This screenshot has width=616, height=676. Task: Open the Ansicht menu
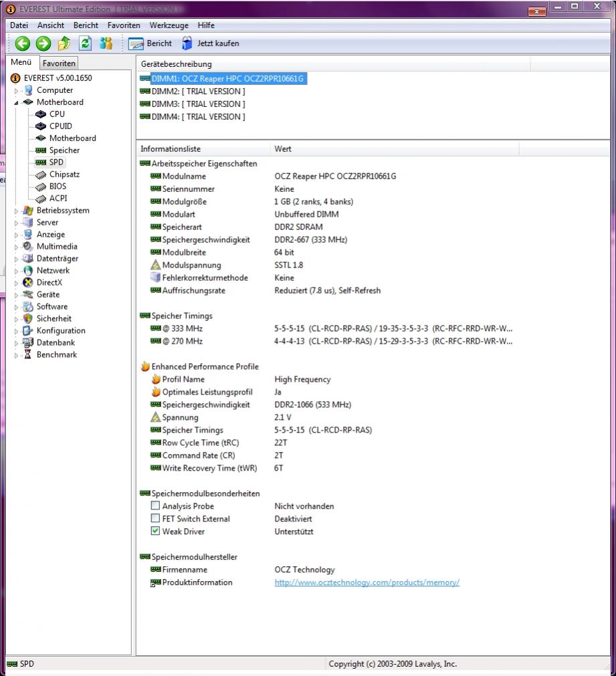tap(51, 25)
